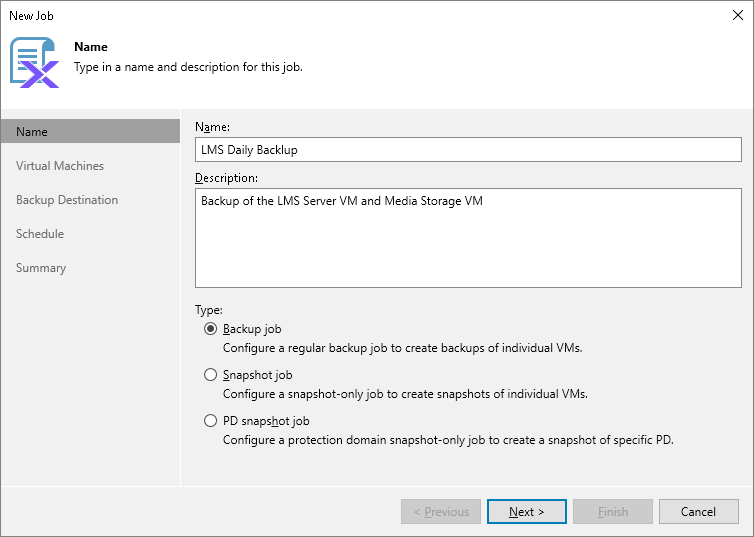Click the Finish button
The height and width of the screenshot is (537, 754).
pyautogui.click(x=612, y=512)
